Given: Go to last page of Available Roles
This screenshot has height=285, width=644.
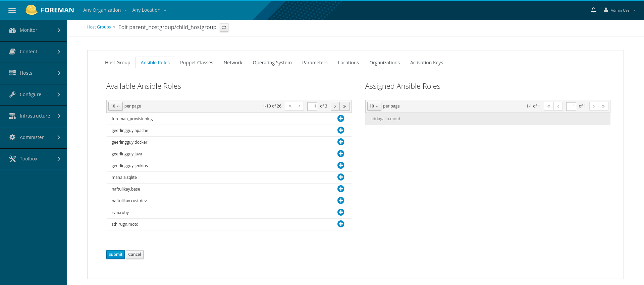Looking at the screenshot, I should pyautogui.click(x=344, y=106).
